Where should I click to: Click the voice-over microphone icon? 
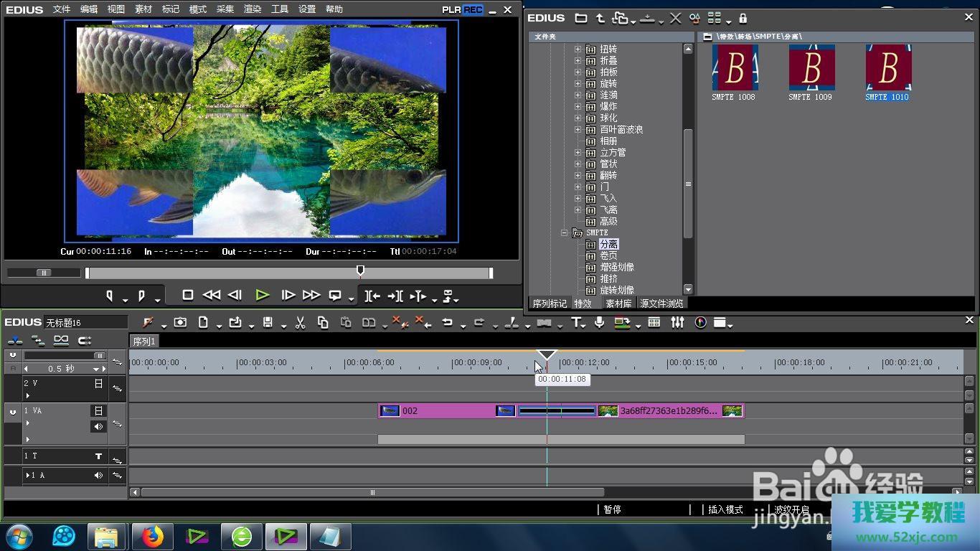[599, 323]
